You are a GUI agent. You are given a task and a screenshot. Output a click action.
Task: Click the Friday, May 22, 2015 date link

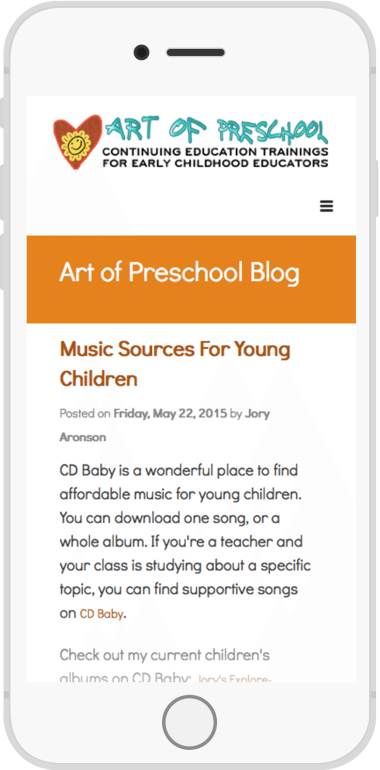[170, 413]
